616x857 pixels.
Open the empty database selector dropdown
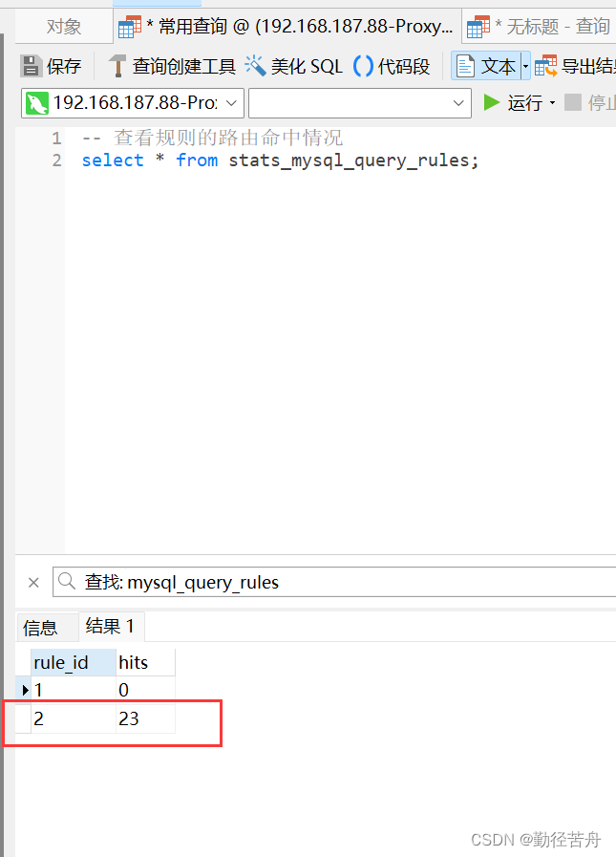point(360,103)
